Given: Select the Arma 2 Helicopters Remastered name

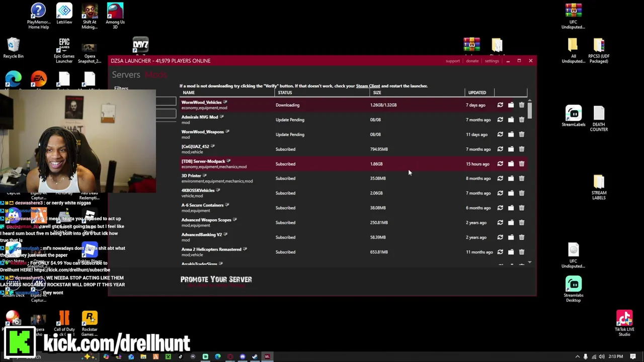Looking at the screenshot, I should [211, 249].
